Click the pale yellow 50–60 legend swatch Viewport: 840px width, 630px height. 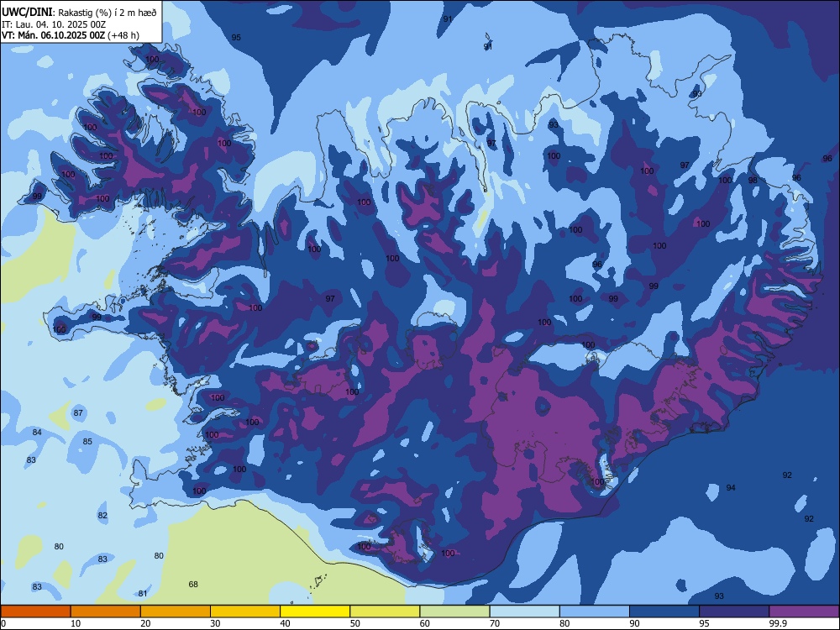385,612
